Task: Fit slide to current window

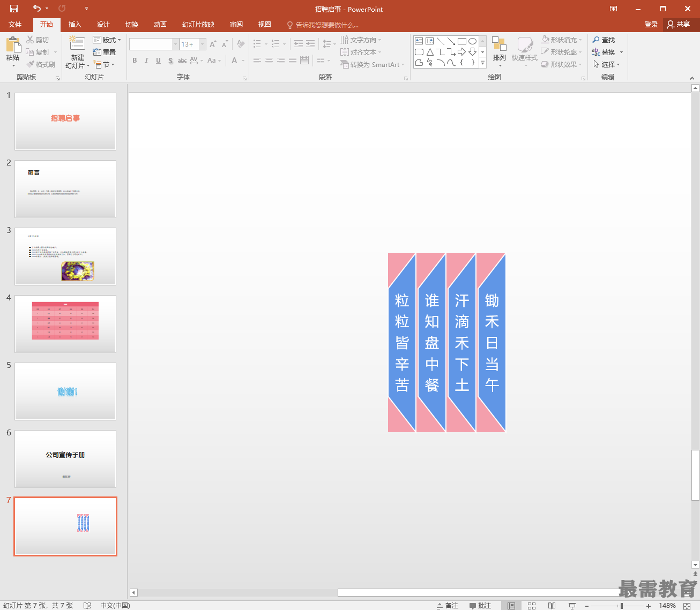Action: (687, 606)
